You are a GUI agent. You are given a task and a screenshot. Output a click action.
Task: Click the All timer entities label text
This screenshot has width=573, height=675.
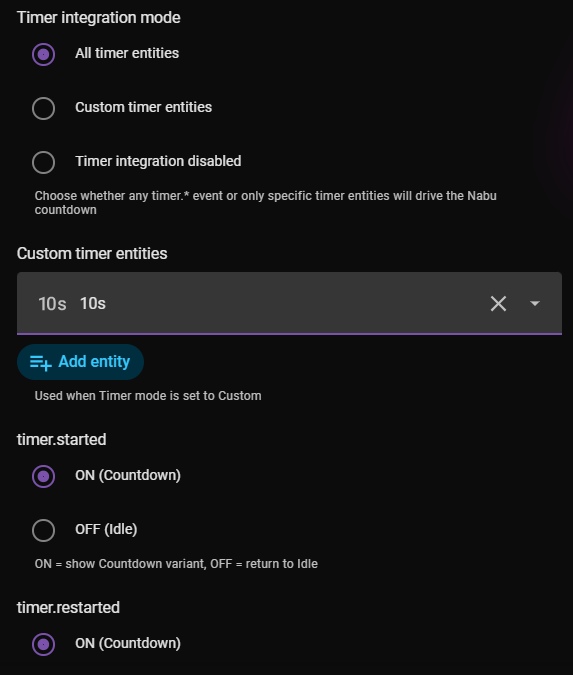(127, 53)
